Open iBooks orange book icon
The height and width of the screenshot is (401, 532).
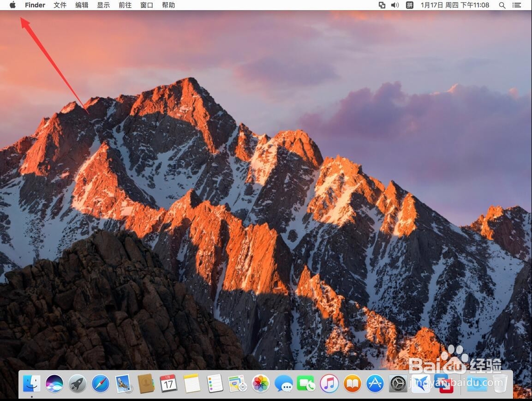[352, 383]
